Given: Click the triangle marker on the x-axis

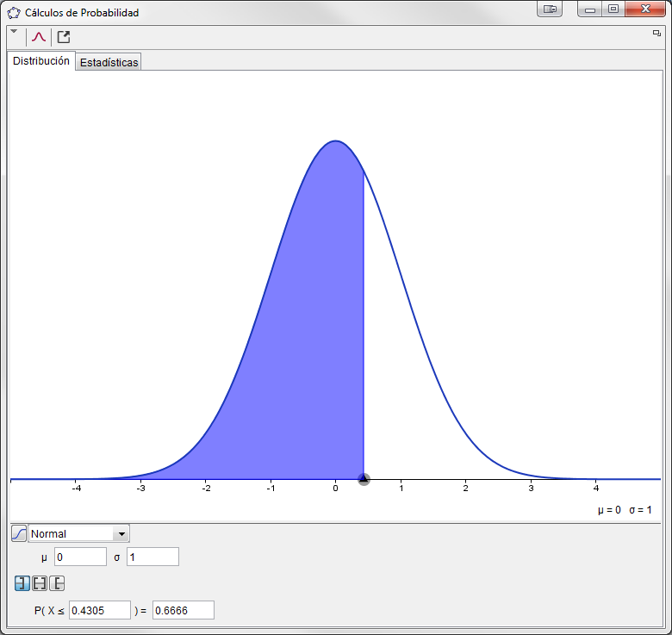Looking at the screenshot, I should (364, 478).
